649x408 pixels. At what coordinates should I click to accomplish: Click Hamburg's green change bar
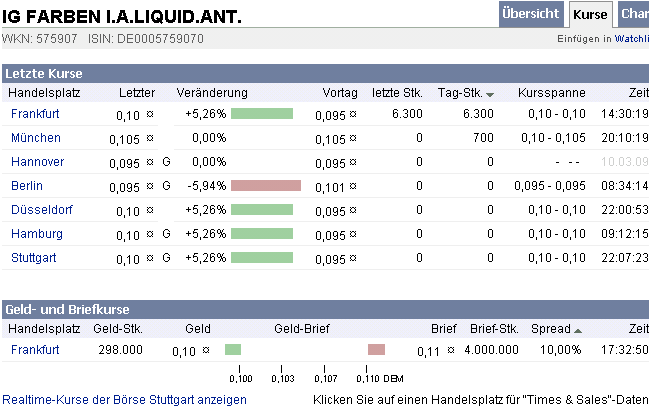tap(261, 234)
